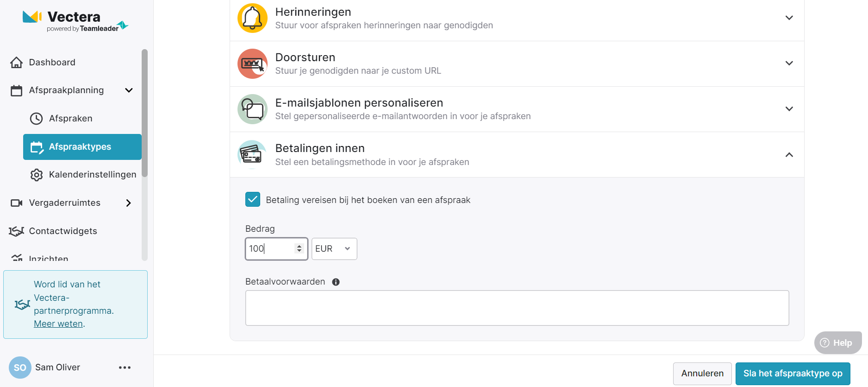Click the E-mailsjablonen chat bubbles icon
Image resolution: width=868 pixels, height=387 pixels.
click(x=252, y=109)
